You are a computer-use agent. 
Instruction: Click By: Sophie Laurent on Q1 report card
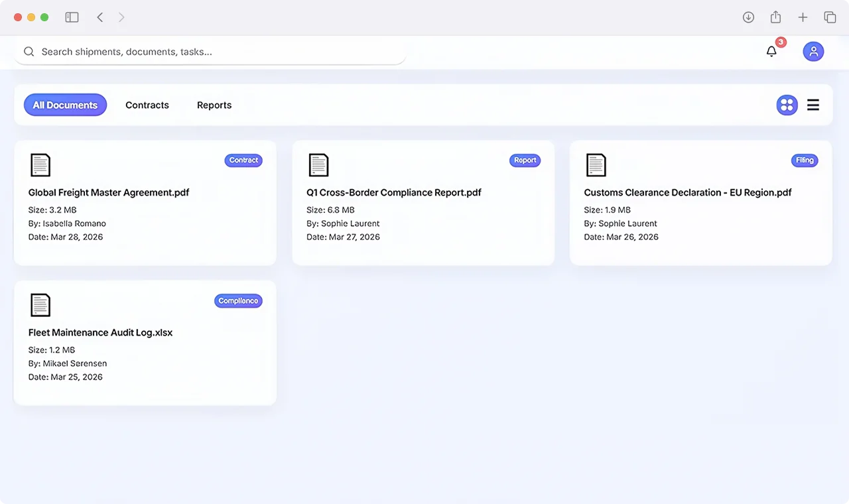(343, 223)
